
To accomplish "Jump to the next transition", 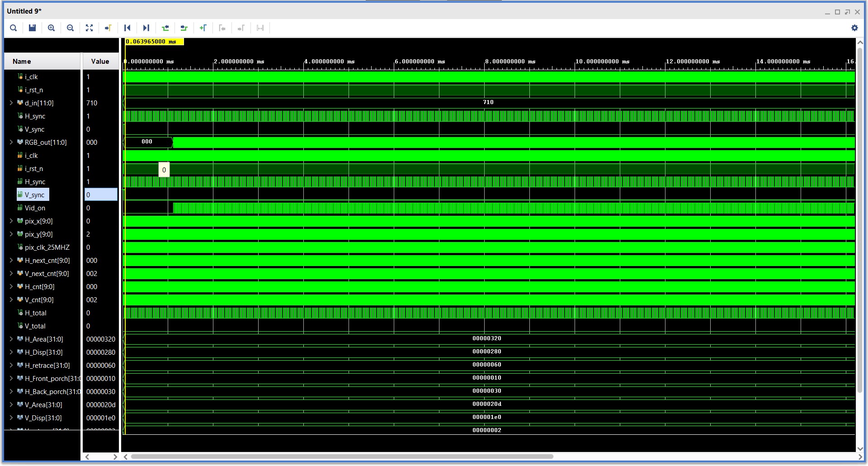I will [184, 28].
